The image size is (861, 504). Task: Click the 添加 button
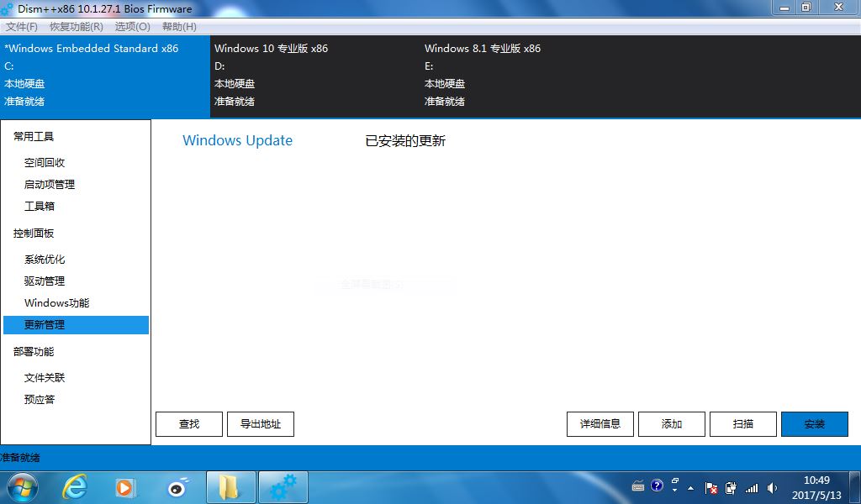point(672,424)
